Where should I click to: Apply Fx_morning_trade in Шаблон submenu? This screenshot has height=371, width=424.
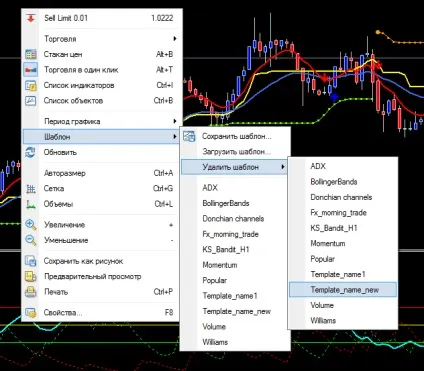click(235, 234)
